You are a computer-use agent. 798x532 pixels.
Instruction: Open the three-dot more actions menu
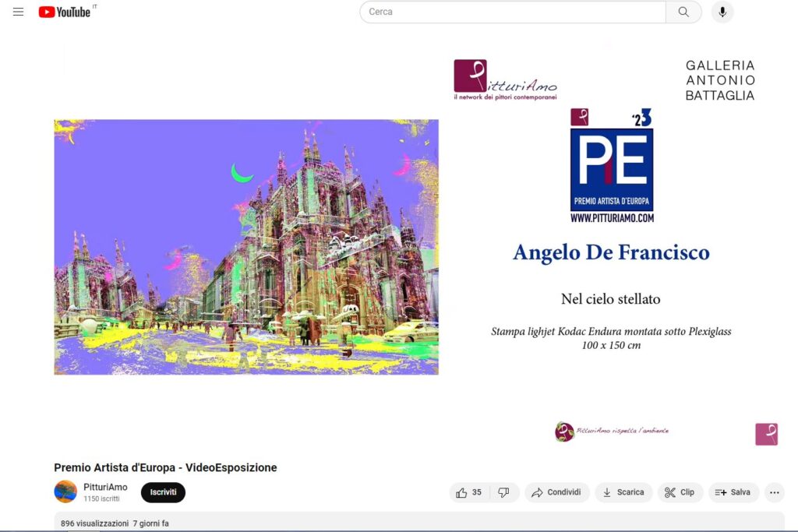[x=774, y=492]
